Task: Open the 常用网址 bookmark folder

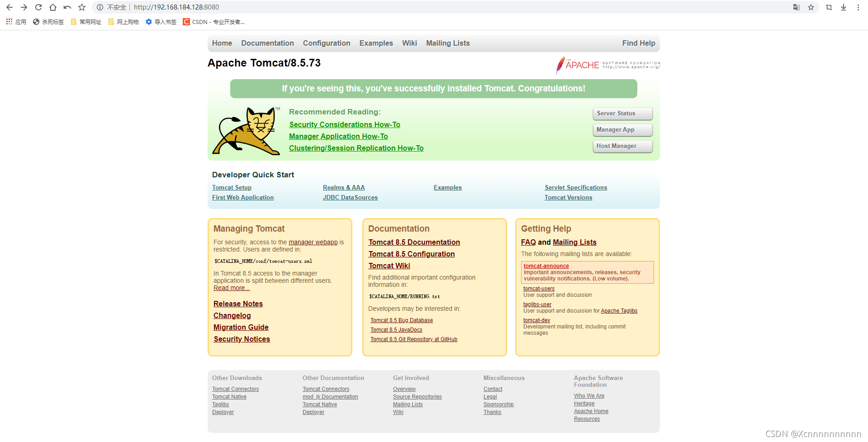Action: 86,22
